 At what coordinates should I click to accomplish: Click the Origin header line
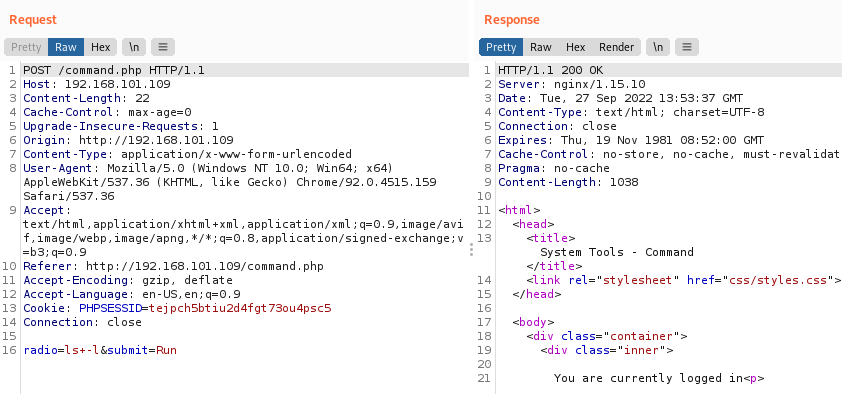[128, 140]
